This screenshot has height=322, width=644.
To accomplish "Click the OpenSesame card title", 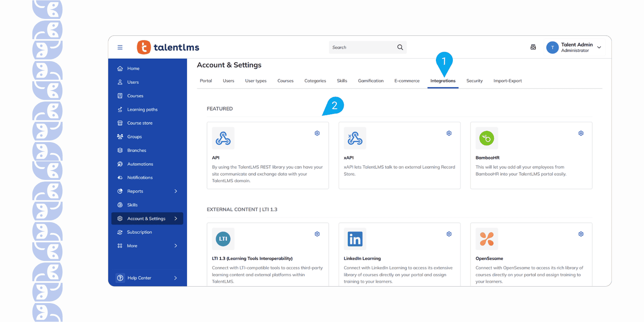I will pyautogui.click(x=489, y=258).
